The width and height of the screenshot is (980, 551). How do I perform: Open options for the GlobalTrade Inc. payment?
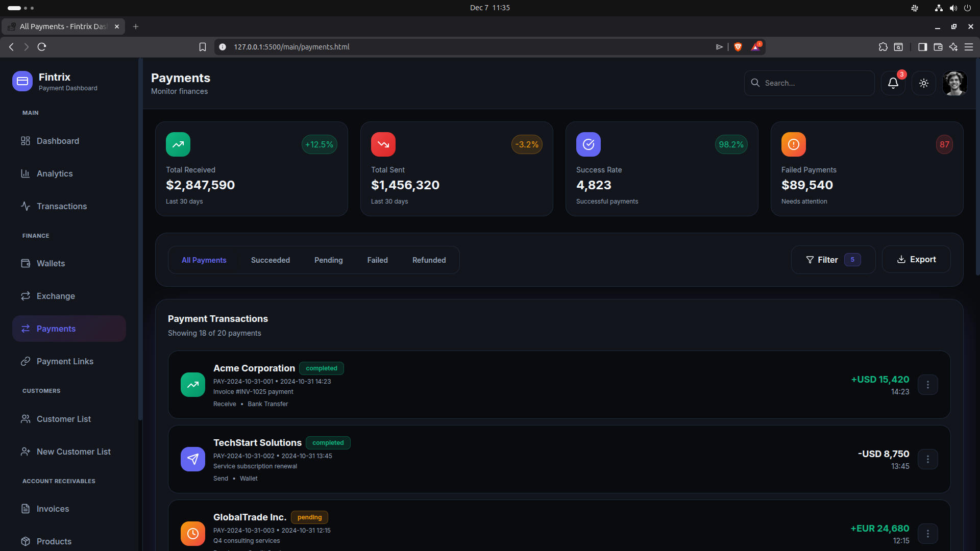(927, 534)
